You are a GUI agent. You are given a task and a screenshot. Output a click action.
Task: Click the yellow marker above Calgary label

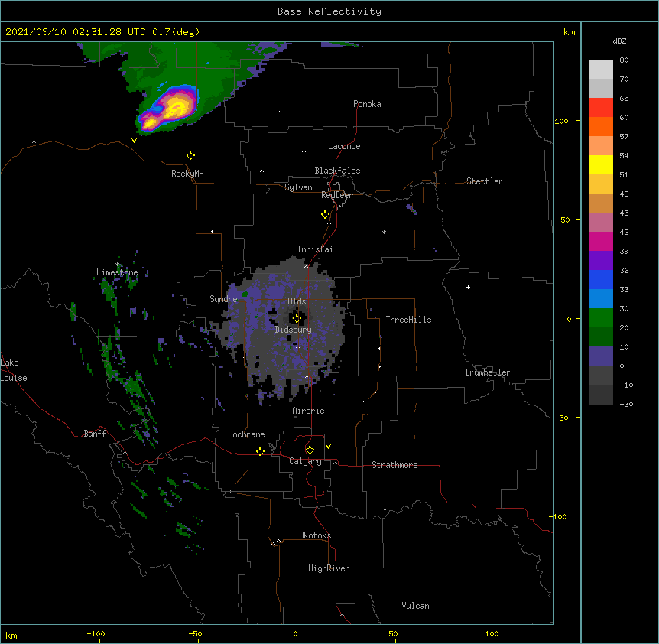coord(310,450)
